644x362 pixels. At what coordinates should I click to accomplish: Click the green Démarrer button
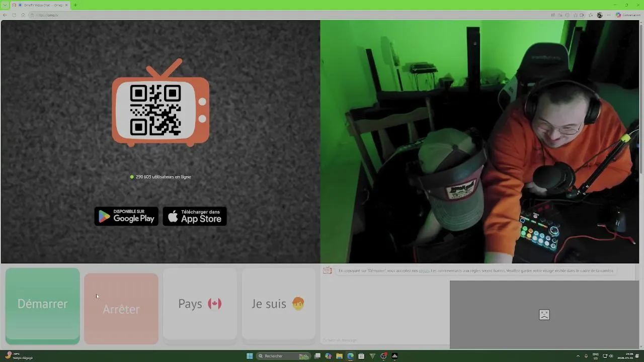pos(42,306)
